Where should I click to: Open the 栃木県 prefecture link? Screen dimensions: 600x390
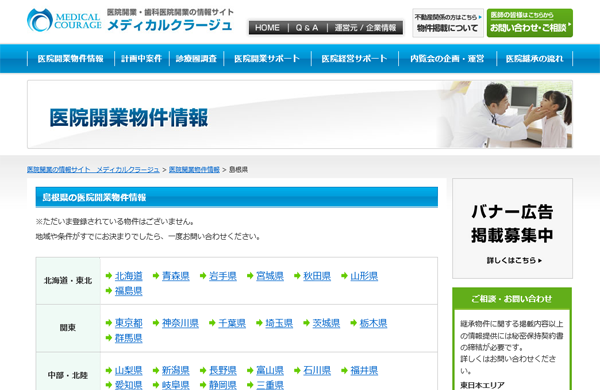coord(373,323)
